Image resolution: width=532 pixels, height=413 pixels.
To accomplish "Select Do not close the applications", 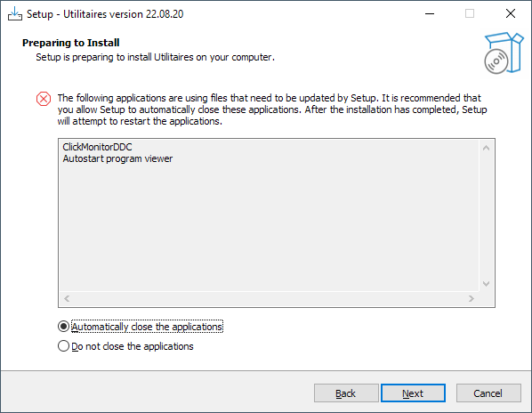I will click(x=125, y=346).
